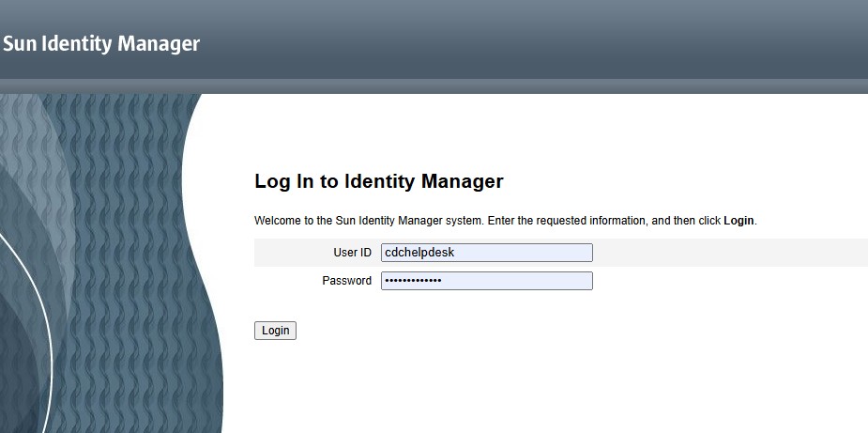The height and width of the screenshot is (433, 868).
Task: Click the "Password" field label
Action: click(346, 281)
